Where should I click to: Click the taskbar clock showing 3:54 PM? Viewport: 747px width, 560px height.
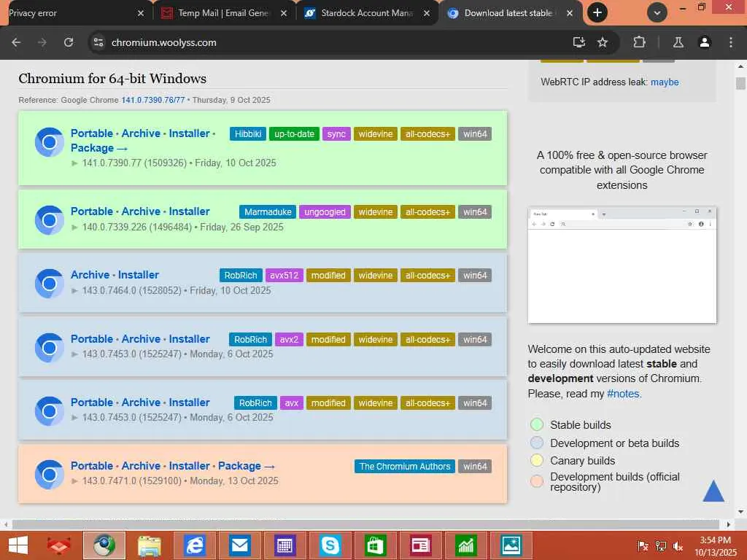715,545
